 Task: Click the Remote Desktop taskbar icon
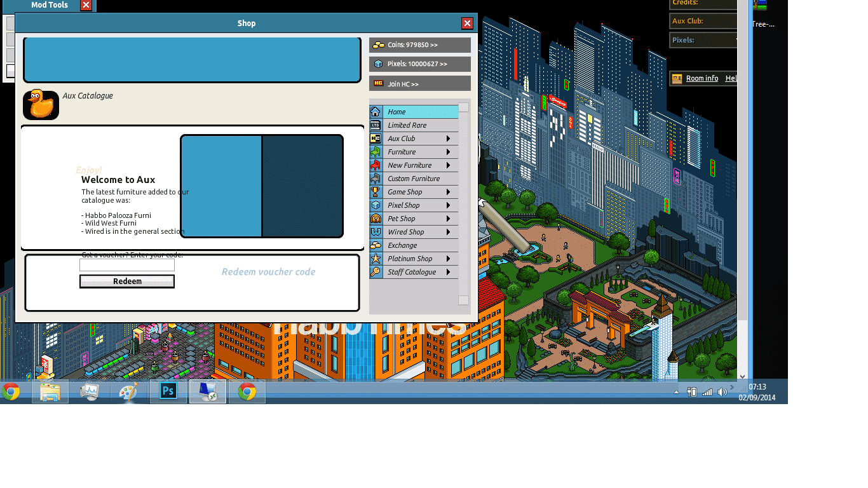[208, 391]
